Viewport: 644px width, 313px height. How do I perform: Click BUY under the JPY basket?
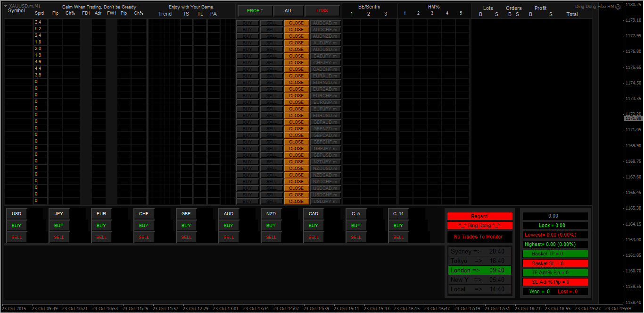tap(59, 225)
